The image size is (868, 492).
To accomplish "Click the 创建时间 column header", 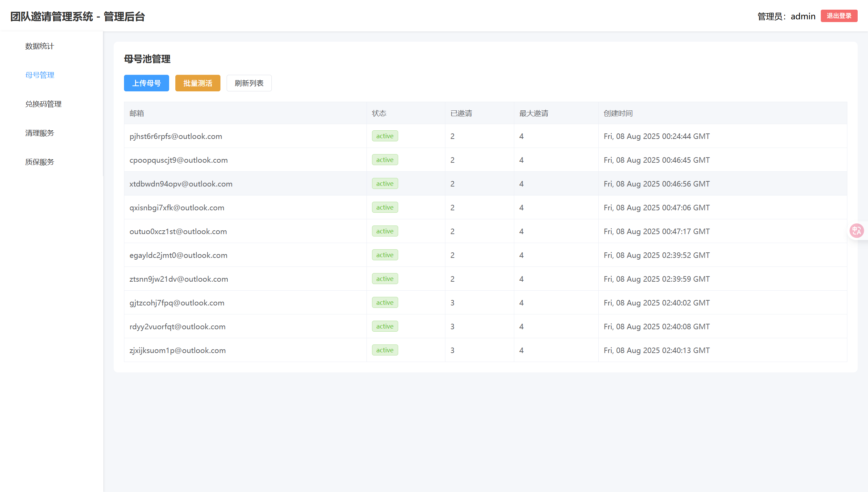I will pyautogui.click(x=618, y=113).
